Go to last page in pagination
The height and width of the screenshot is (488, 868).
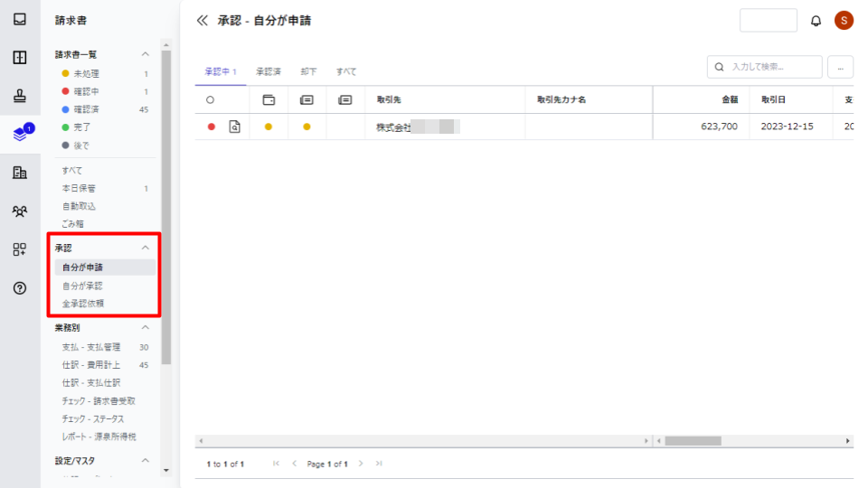379,464
